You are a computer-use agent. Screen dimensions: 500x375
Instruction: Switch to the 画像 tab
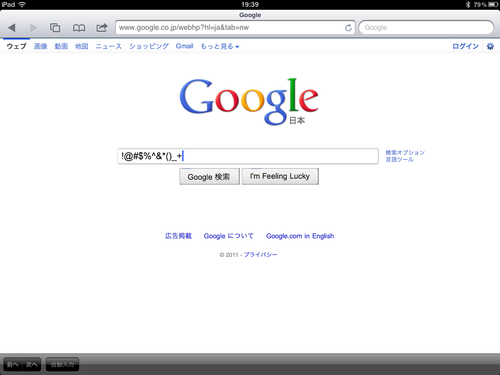point(41,46)
